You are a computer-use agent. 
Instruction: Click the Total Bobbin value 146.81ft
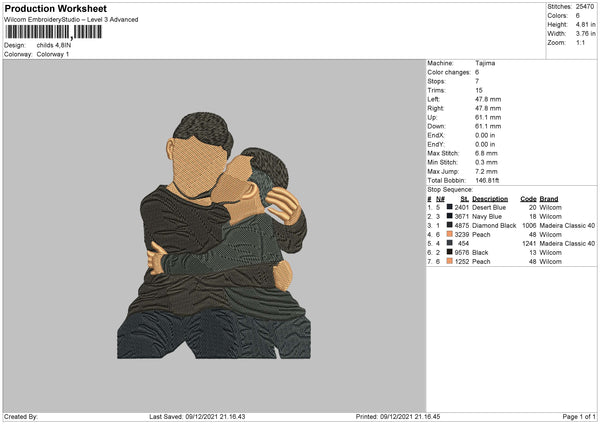[487, 180]
